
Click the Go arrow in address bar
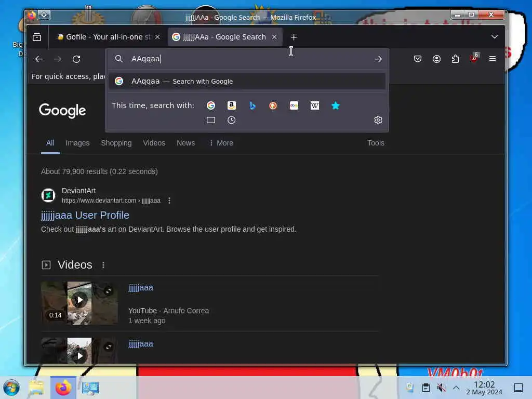[378, 59]
